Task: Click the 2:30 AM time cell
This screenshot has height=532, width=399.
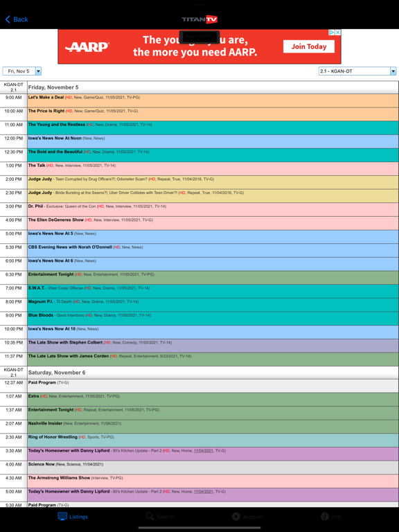Action: click(x=14, y=440)
